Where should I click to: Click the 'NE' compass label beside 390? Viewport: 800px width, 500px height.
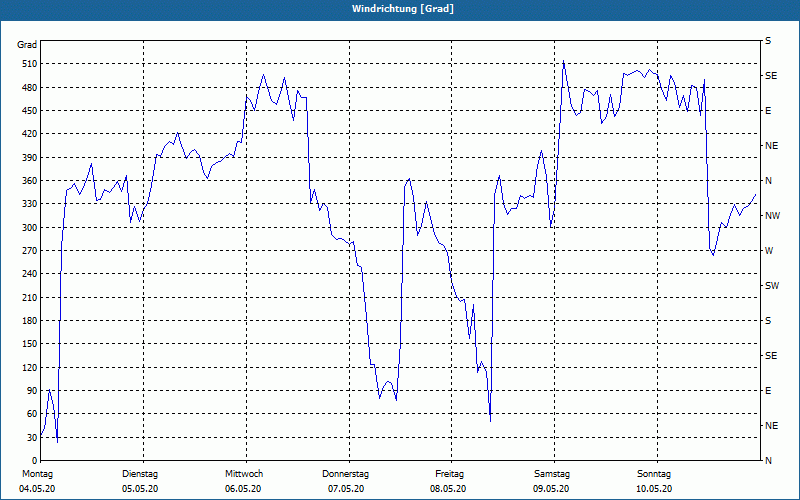pyautogui.click(x=772, y=146)
